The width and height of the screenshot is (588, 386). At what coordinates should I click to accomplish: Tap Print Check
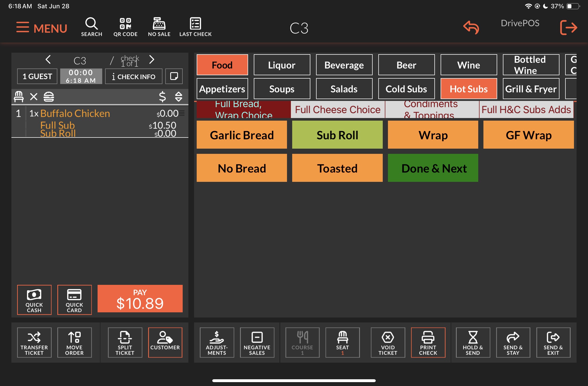pos(428,342)
